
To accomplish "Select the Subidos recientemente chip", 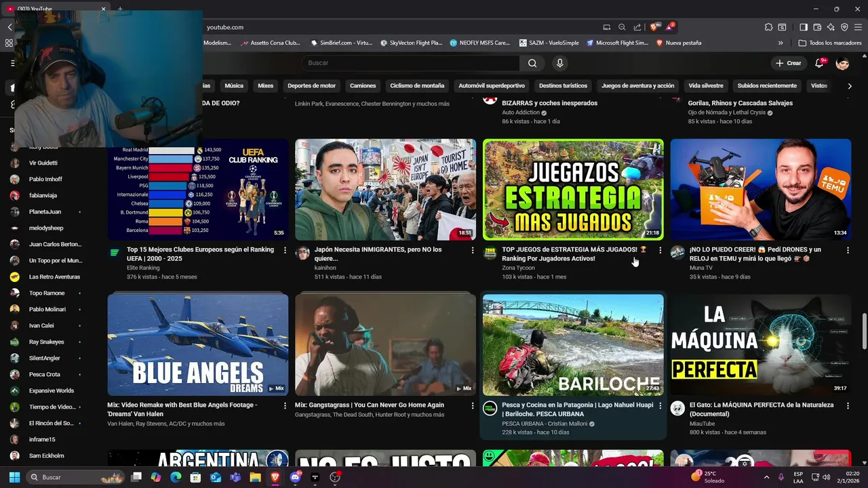I will 767,86.
